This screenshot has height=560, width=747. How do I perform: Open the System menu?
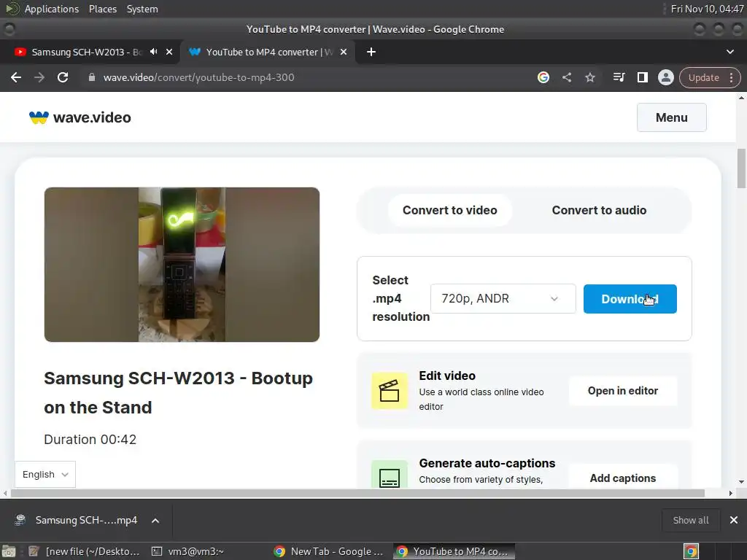[x=142, y=9]
